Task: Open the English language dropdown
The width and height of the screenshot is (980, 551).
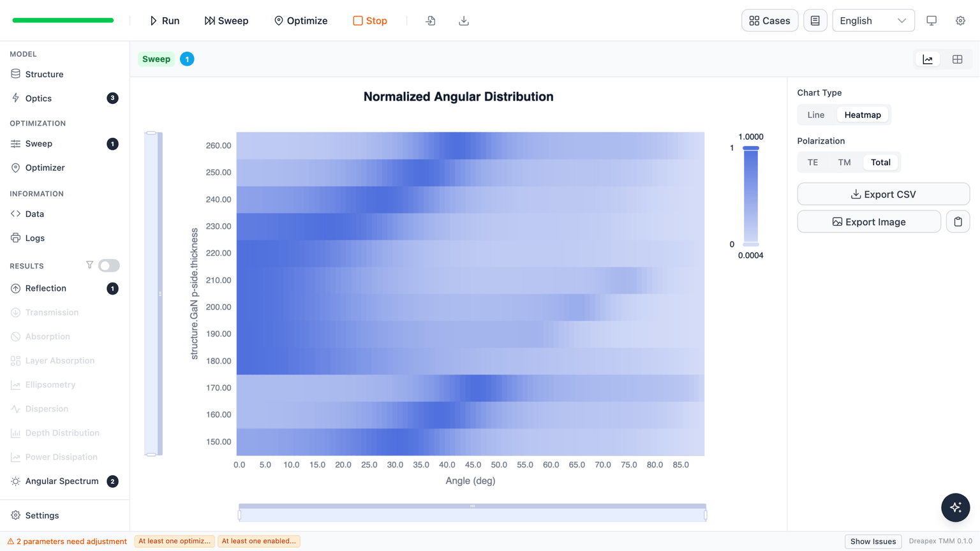Action: pos(873,20)
